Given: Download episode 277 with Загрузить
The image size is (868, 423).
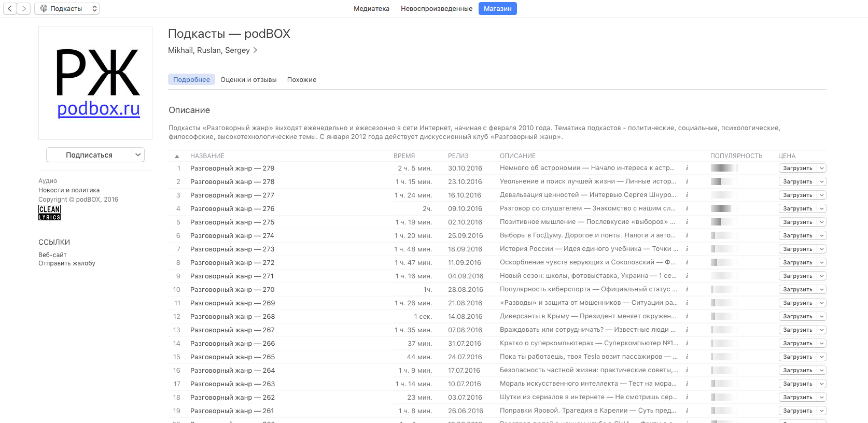Looking at the screenshot, I should [x=797, y=195].
